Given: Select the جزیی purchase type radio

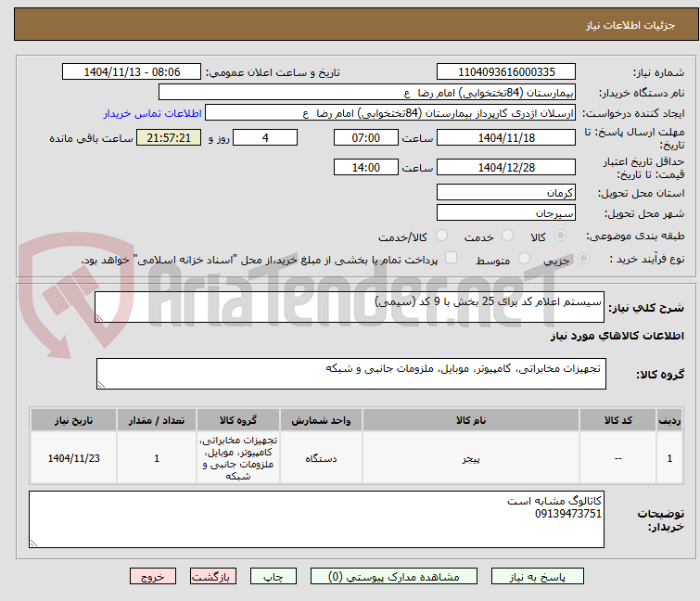Looking at the screenshot, I should 583,259.
